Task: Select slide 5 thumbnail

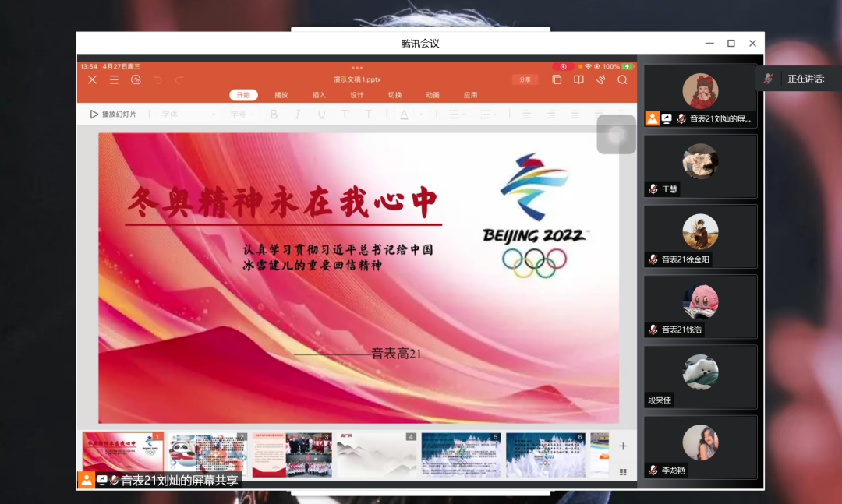Action: (x=460, y=455)
